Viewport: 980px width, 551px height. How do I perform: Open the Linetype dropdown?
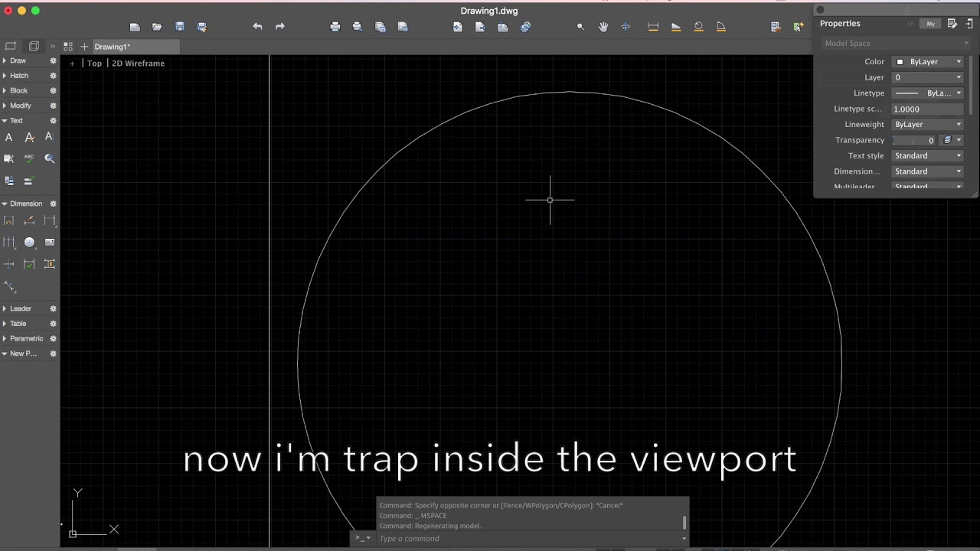click(x=928, y=93)
